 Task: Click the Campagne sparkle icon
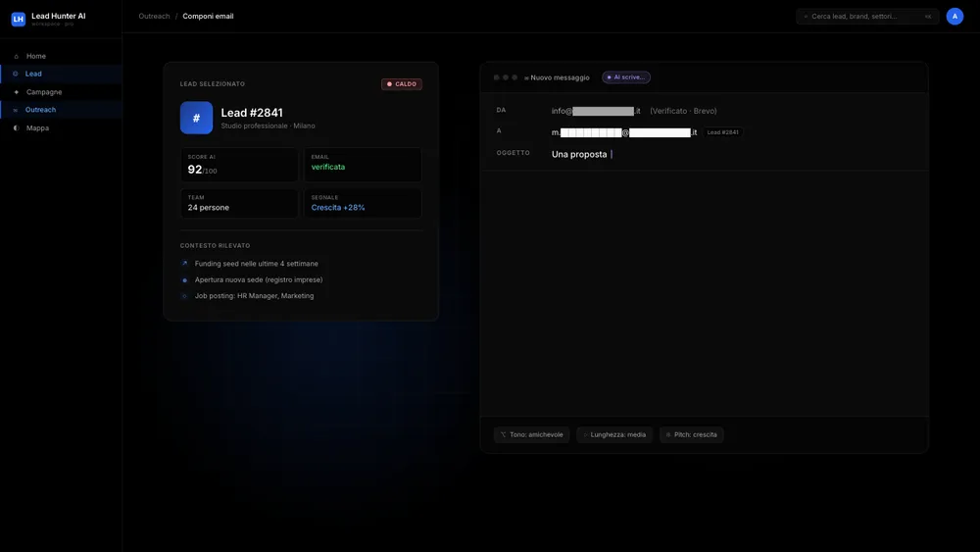point(17,92)
